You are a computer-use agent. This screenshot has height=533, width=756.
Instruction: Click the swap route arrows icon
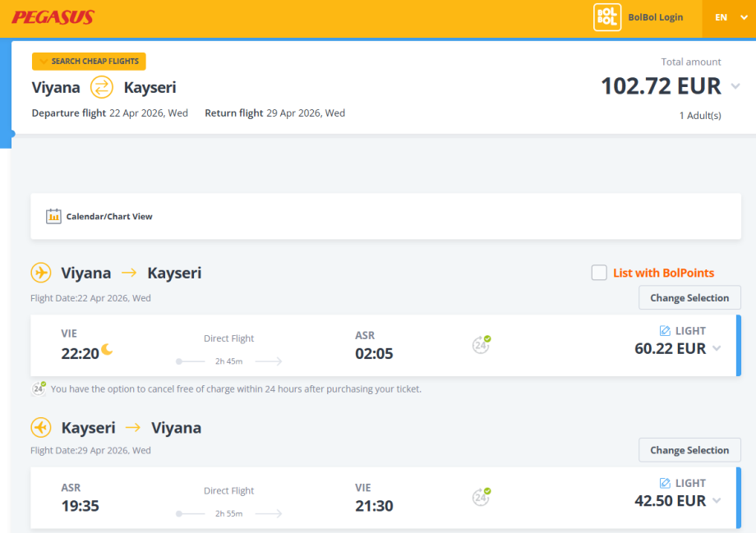coord(102,87)
